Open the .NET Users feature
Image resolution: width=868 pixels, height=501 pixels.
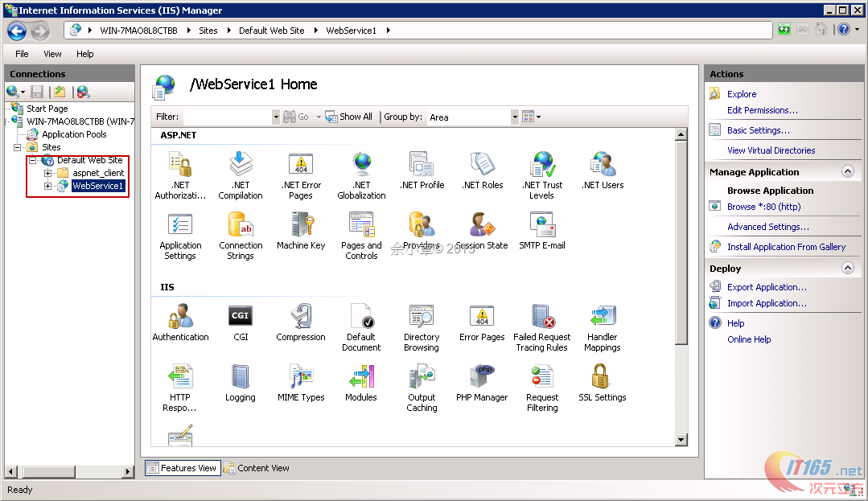click(x=603, y=170)
